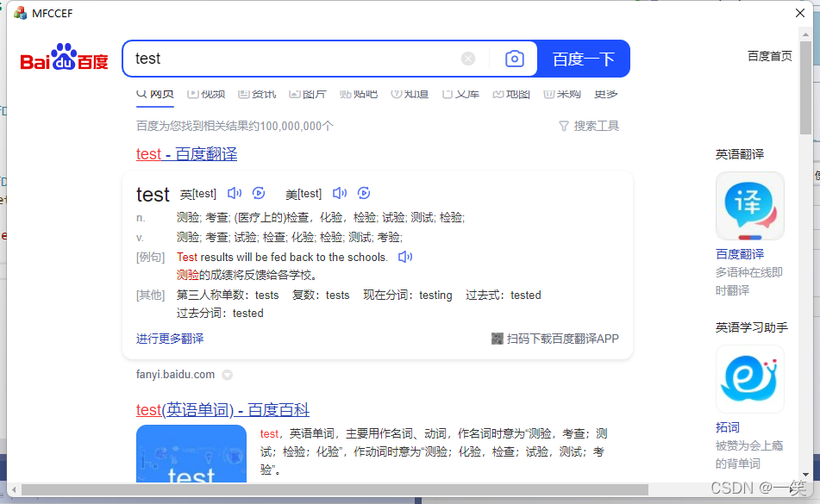Click British pronunciation replay icon
This screenshot has width=820, height=504.
259,193
